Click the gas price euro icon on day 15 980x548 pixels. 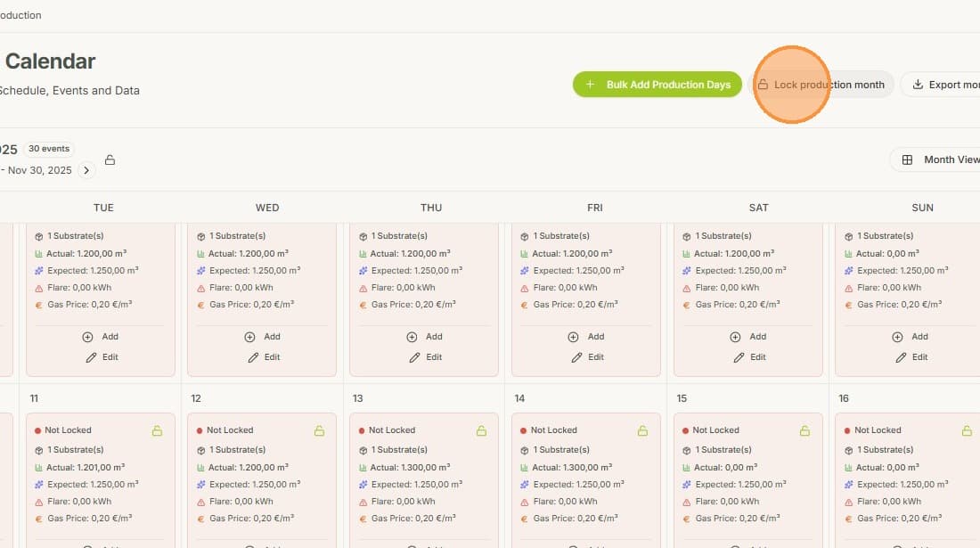coord(686,519)
